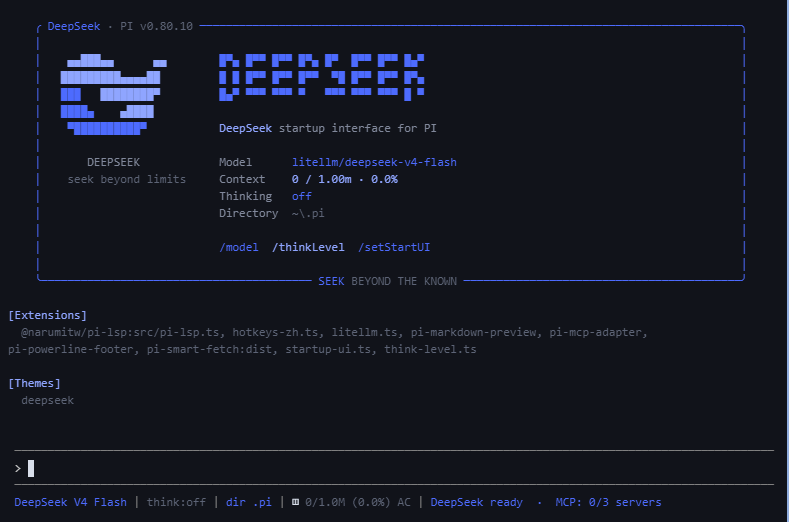Click DeepSeek ready status in the footer

(476, 502)
